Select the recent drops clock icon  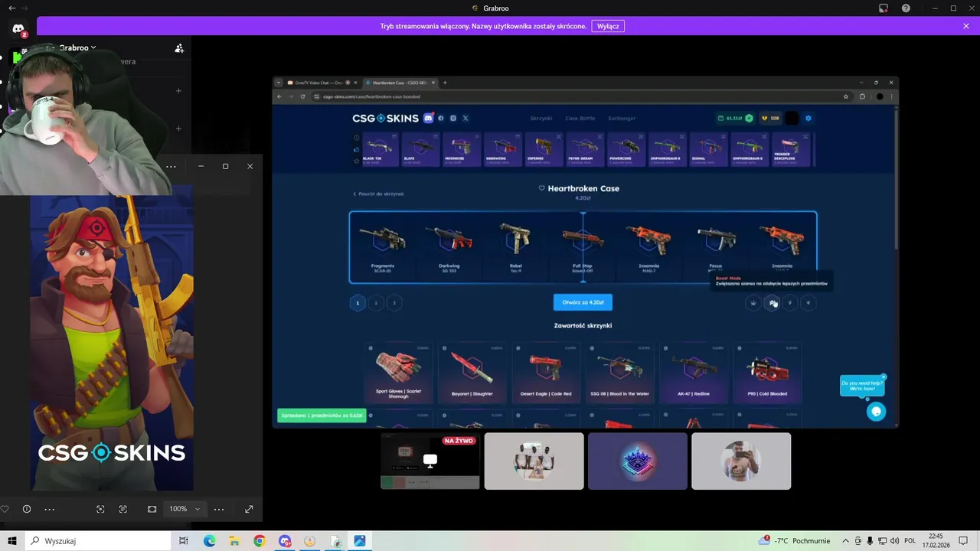[356, 138]
